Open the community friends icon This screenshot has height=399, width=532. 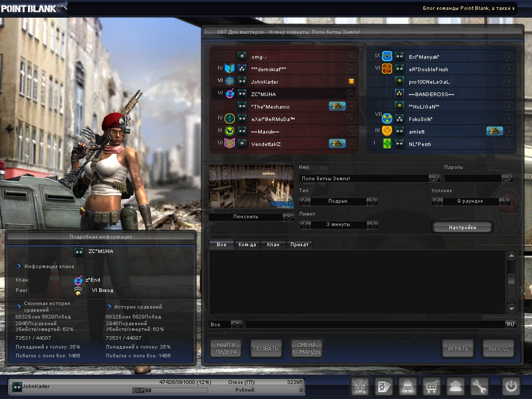click(456, 387)
